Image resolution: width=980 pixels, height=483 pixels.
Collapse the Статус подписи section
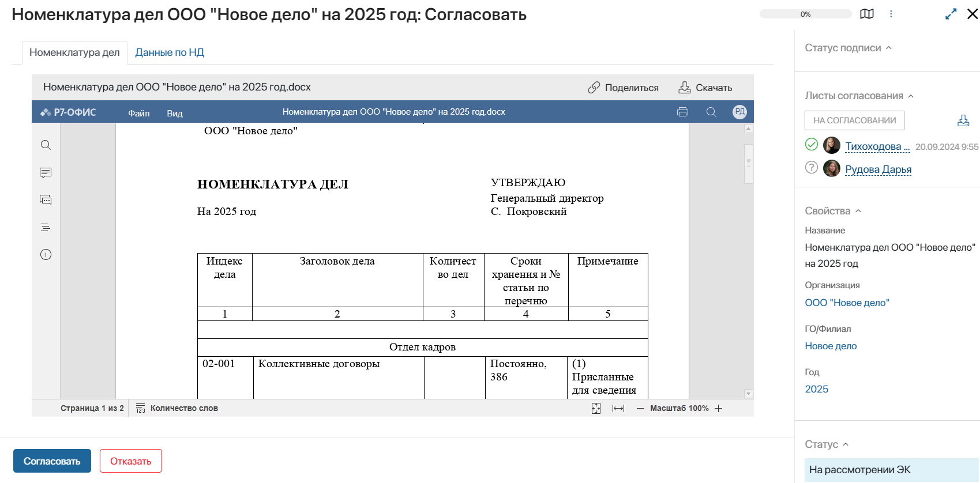pos(889,48)
